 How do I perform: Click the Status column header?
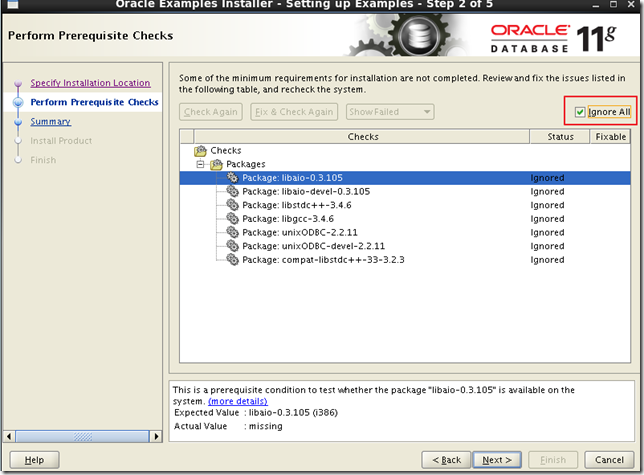[x=560, y=137]
